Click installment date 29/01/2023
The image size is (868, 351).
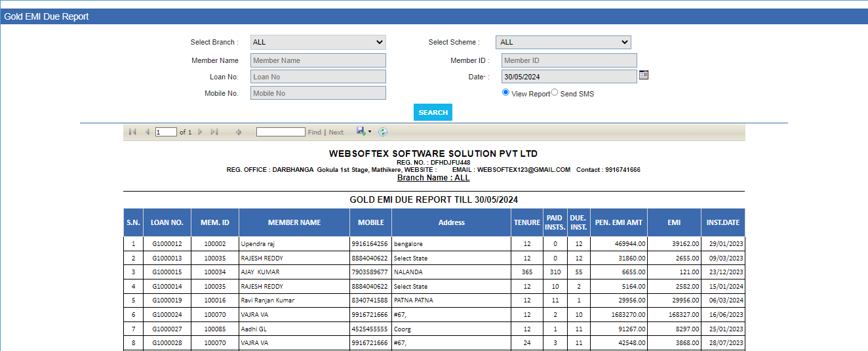pyautogui.click(x=726, y=244)
